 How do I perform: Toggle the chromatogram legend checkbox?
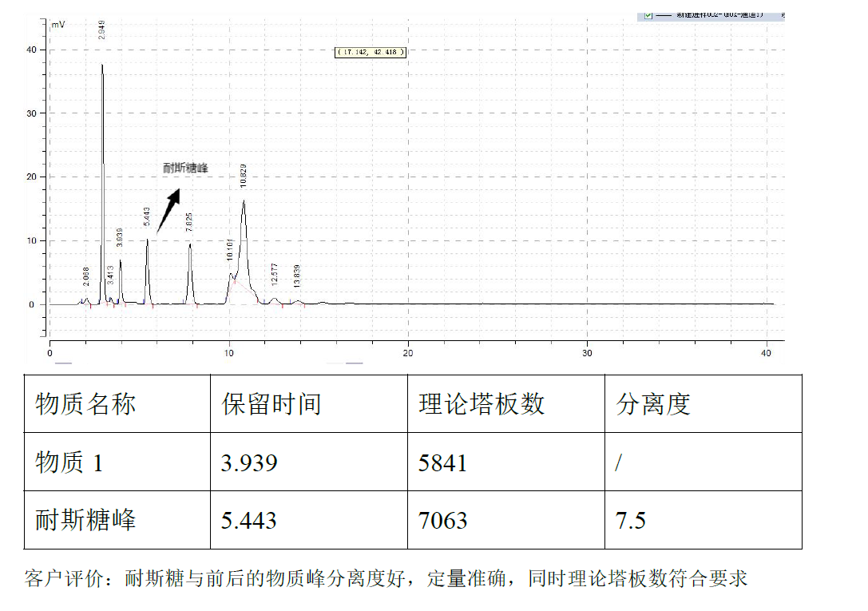[648, 14]
